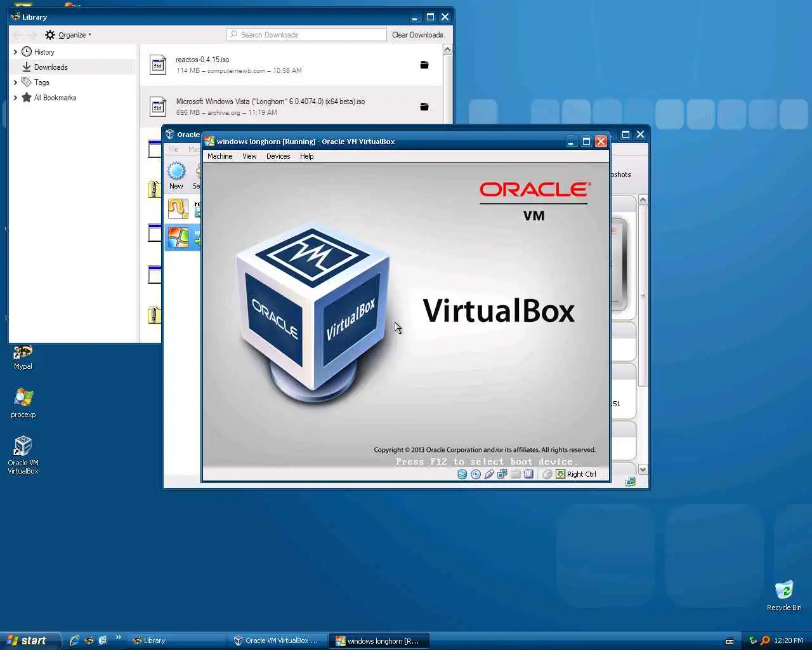Click the 114 MB computernewb.com download details
The height and width of the screenshot is (650, 812).
click(239, 71)
